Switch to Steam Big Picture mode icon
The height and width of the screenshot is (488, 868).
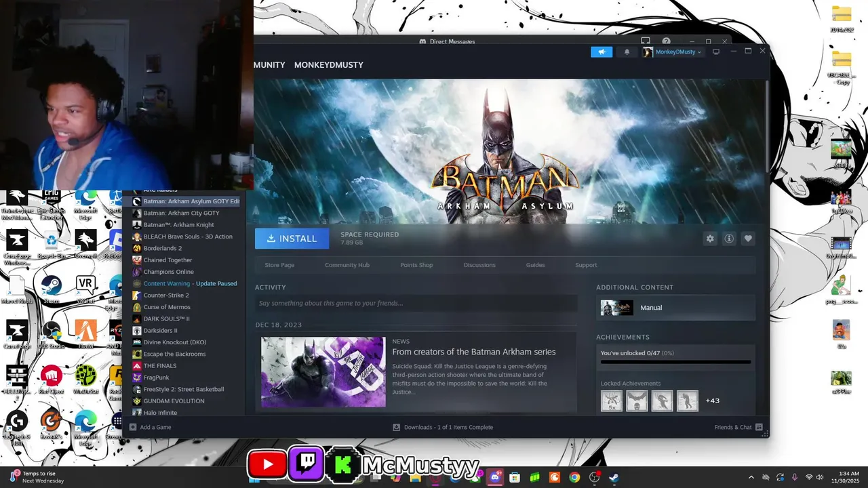[716, 52]
